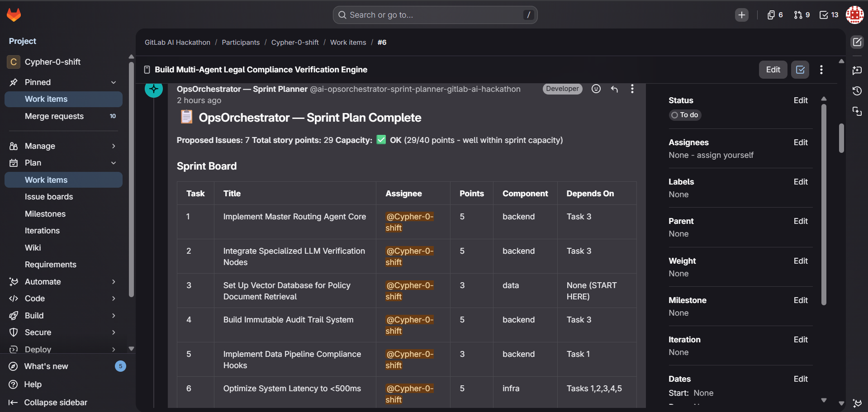Click the Create new plus icon
The image size is (868, 412).
tap(742, 15)
